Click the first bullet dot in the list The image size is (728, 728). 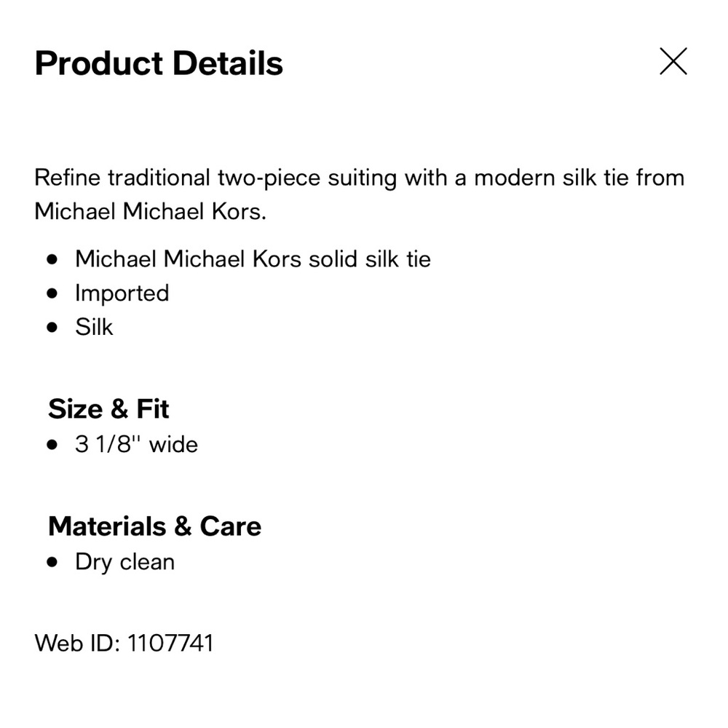tap(52, 259)
